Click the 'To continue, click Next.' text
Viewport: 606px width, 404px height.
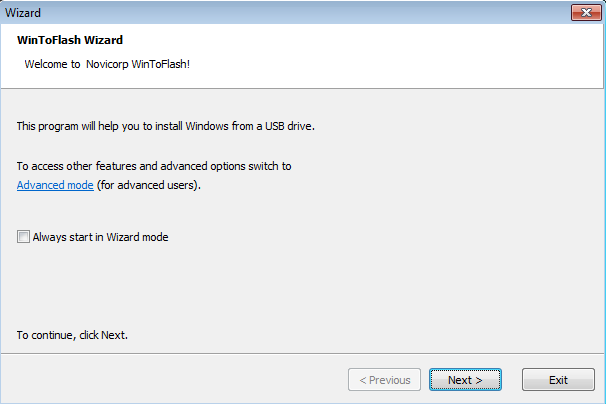72,335
